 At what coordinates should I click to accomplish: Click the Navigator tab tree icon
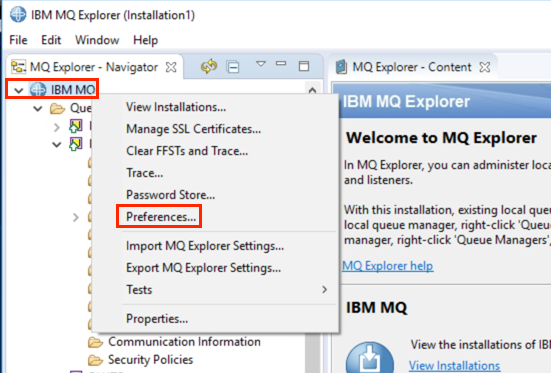click(18, 66)
